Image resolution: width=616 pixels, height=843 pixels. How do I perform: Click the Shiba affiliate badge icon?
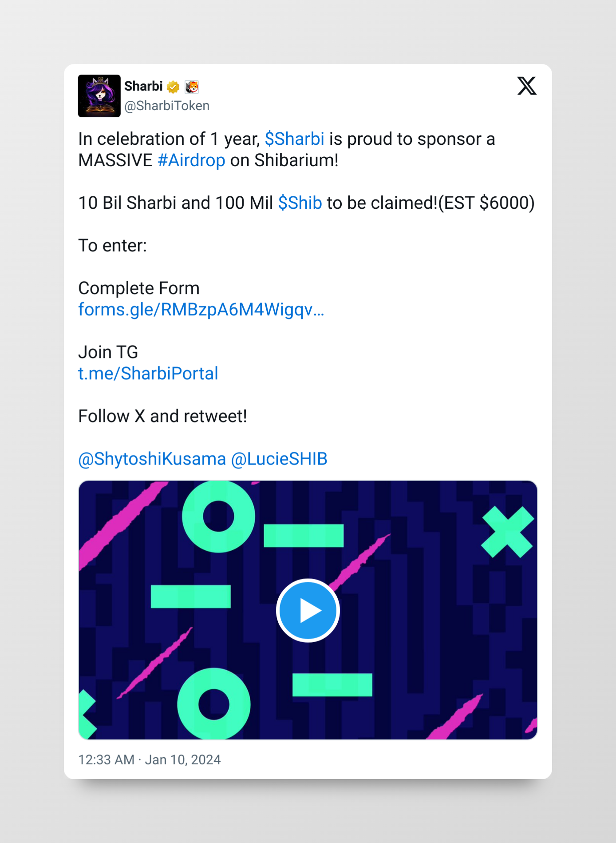tap(192, 87)
